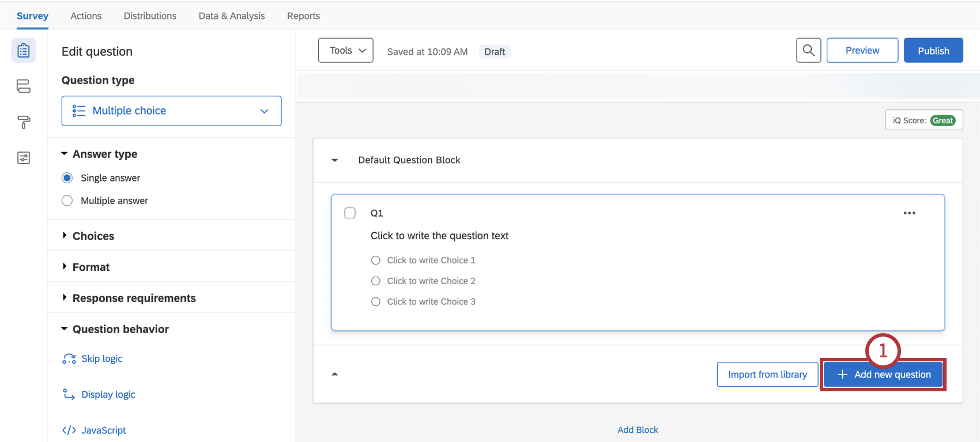
Task: Go to the Data & Analysis tab
Action: pos(232,16)
